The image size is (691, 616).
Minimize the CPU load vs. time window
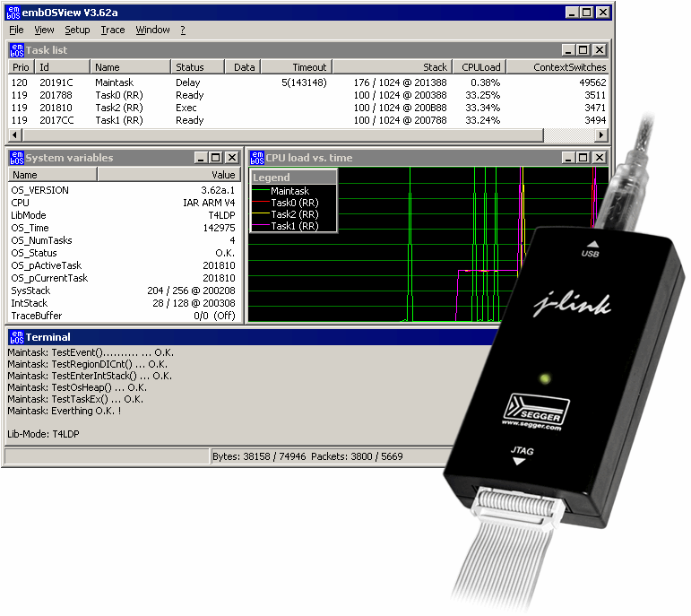tap(568, 158)
